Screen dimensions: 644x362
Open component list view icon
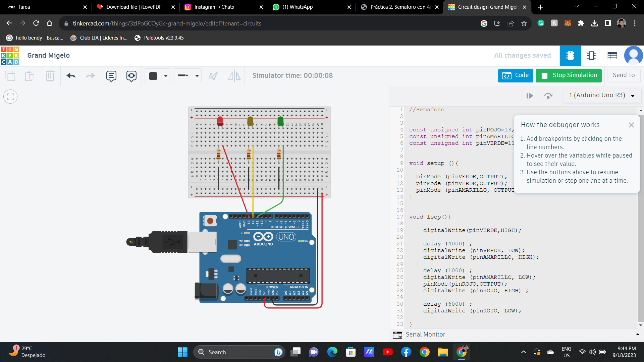(612, 56)
